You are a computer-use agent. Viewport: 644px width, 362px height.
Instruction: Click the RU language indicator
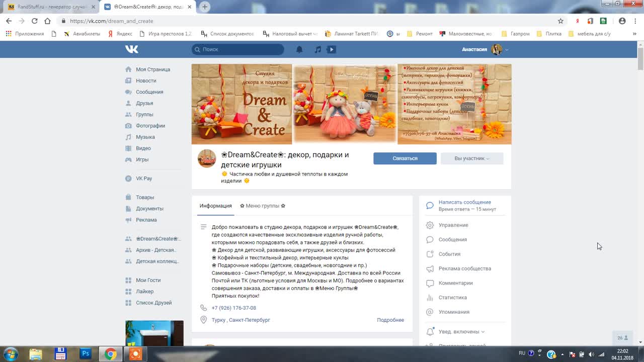[x=522, y=353]
